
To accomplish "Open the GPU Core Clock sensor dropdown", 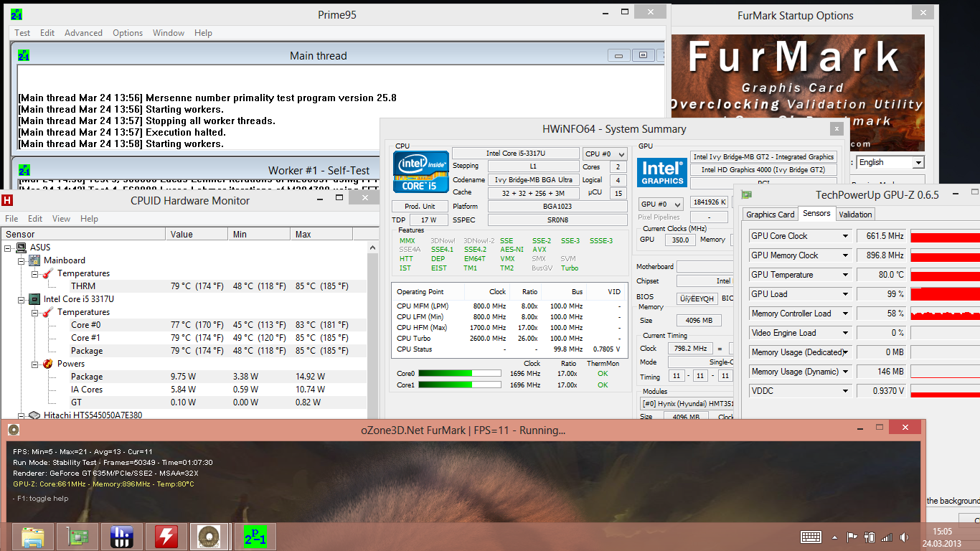I will coord(846,236).
